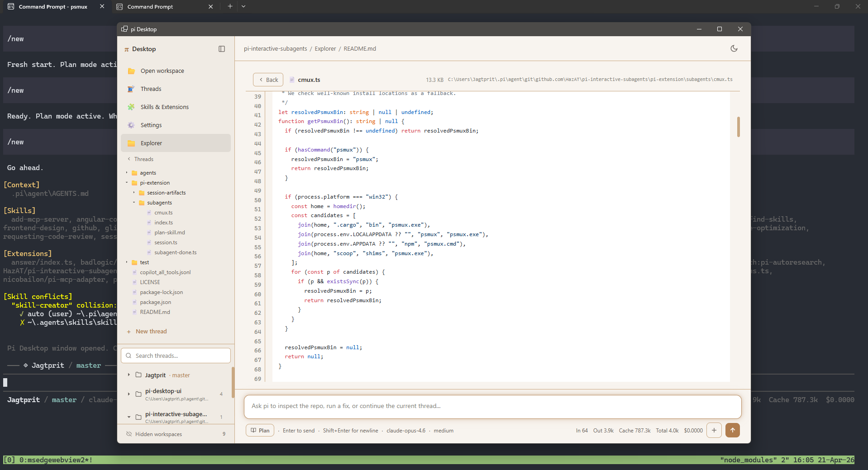Send message with orange arrow button
Viewport: 868px width, 470px height.
point(733,430)
